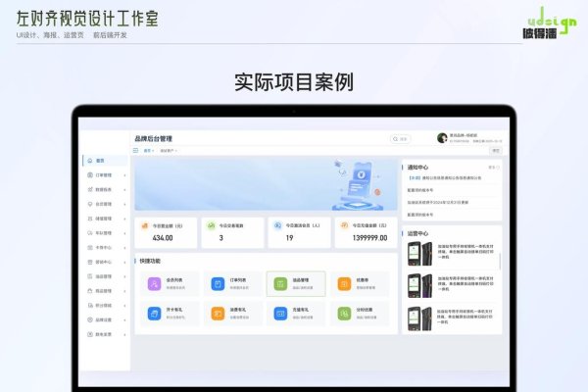Click the 通知中心 panel heading
The width and height of the screenshot is (588, 392).
tap(417, 168)
